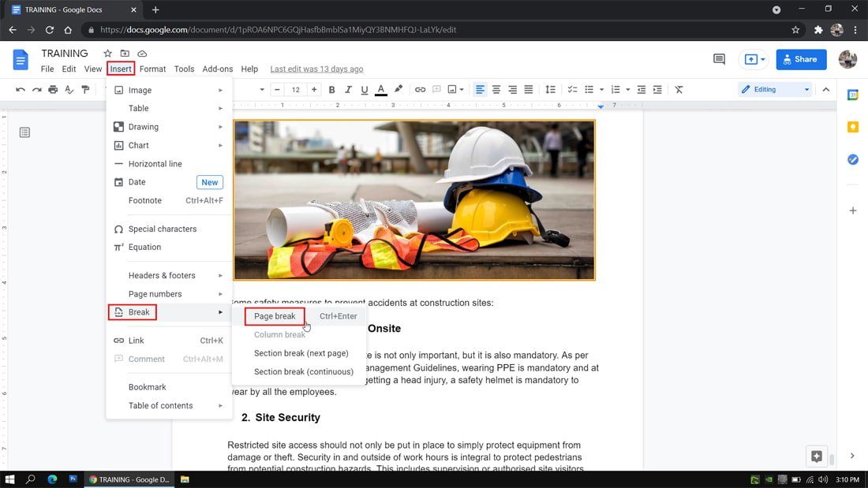Open the text color picker
Screen dimensions: 868x488
(380, 89)
